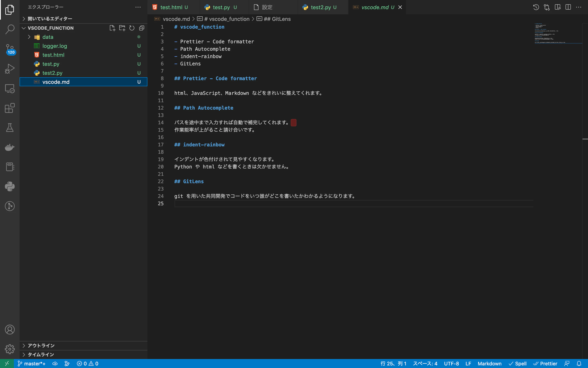Click the ## GitLens breadcrumb
588x368 pixels.
pyautogui.click(x=274, y=19)
